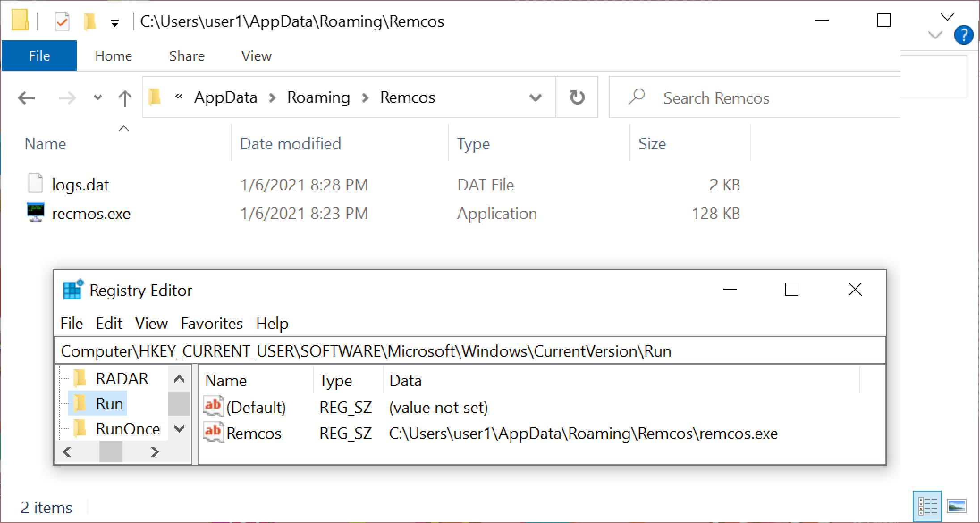
Task: Select the RunOnce key in tree
Action: click(x=127, y=429)
